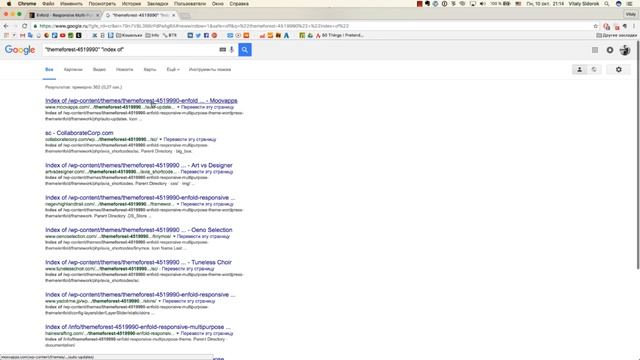Open macOS Notification Center icon
The image size is (640, 360).
tap(630, 4)
